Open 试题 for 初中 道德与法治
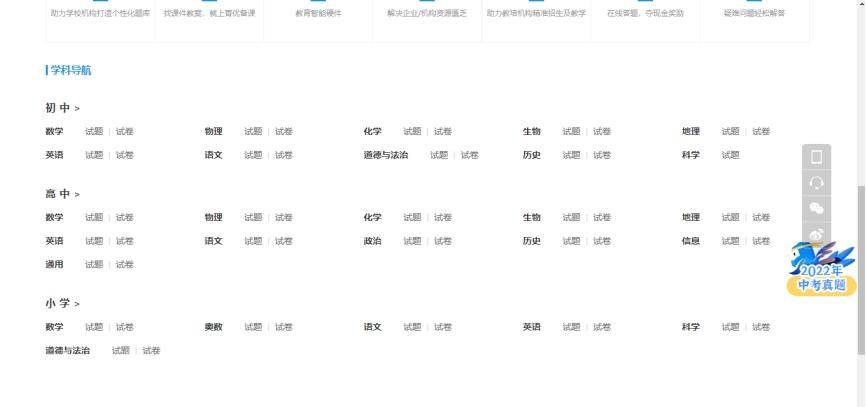Viewport: 866px width, 407px height. pyautogui.click(x=439, y=155)
